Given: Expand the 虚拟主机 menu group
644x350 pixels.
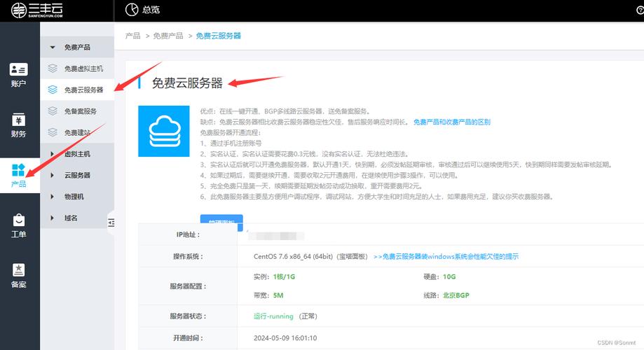Looking at the screenshot, I should 77,153.
